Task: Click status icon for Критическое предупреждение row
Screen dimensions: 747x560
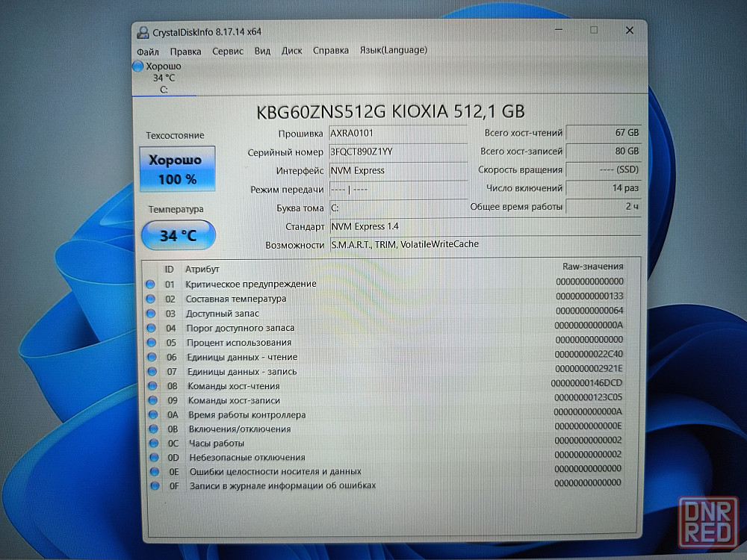Action: (150, 284)
